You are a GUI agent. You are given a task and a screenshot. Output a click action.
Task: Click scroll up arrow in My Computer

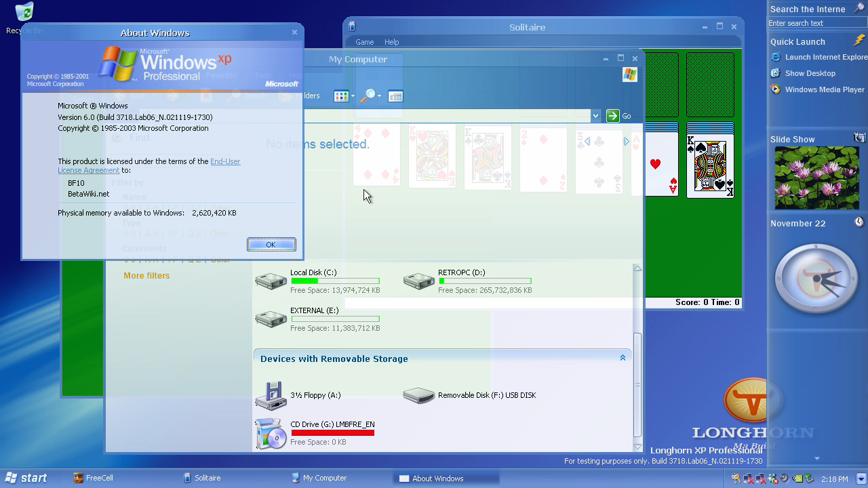click(637, 268)
